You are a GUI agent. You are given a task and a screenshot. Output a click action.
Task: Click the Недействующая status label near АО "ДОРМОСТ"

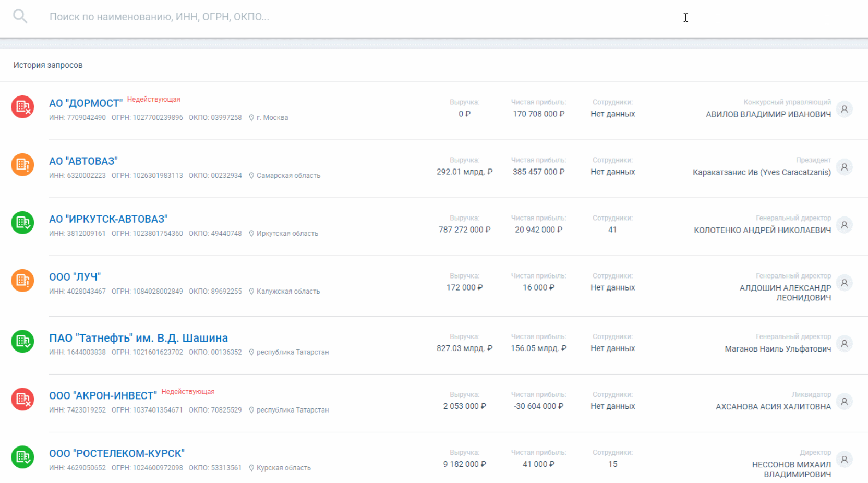[153, 99]
